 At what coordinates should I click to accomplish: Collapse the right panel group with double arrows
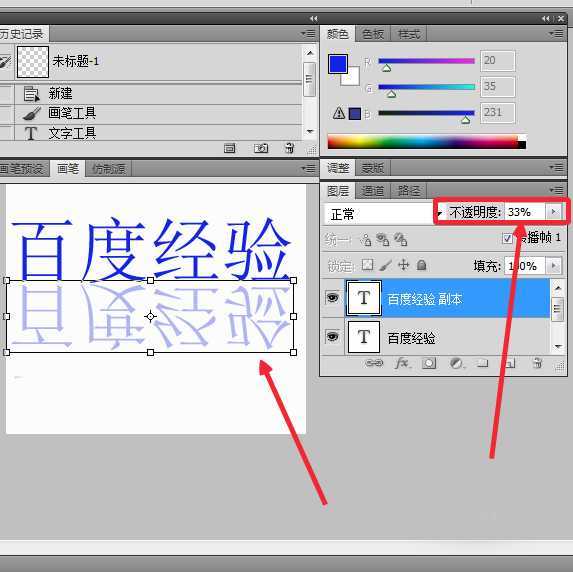tap(545, 19)
